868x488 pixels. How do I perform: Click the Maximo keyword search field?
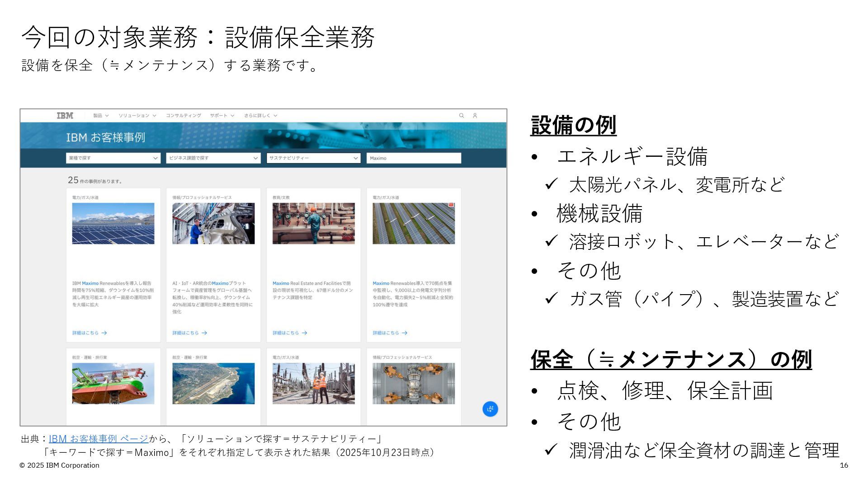pyautogui.click(x=413, y=158)
